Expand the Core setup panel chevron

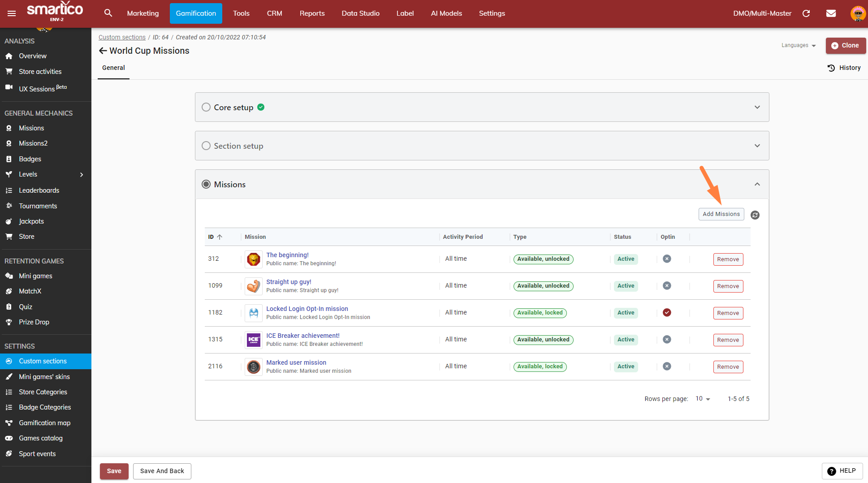[757, 107]
